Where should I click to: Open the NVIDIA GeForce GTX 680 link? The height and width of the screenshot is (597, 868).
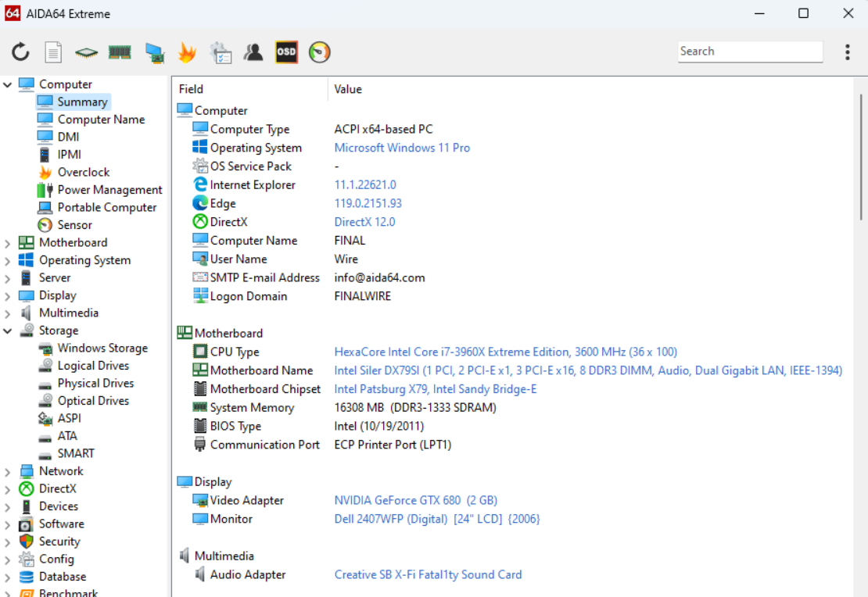click(x=415, y=500)
